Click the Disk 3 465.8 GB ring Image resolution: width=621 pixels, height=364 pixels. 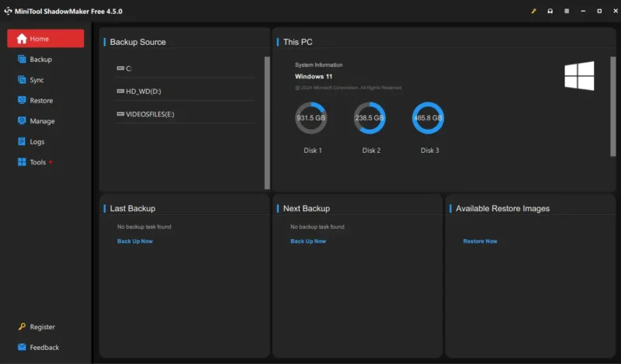pos(428,118)
